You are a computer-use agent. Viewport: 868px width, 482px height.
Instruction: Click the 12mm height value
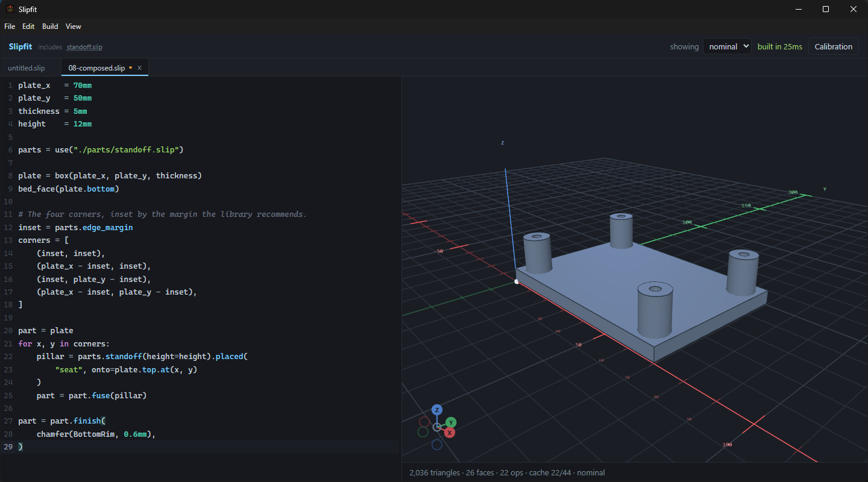click(x=83, y=124)
